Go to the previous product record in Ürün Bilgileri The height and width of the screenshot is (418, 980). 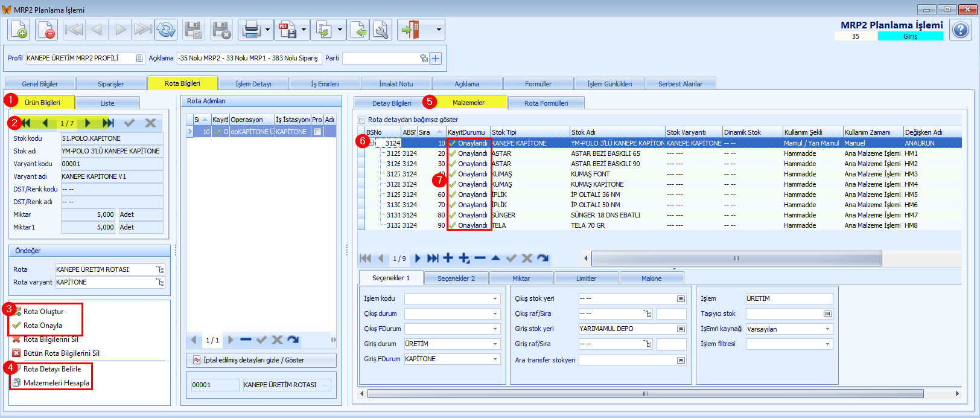point(45,123)
